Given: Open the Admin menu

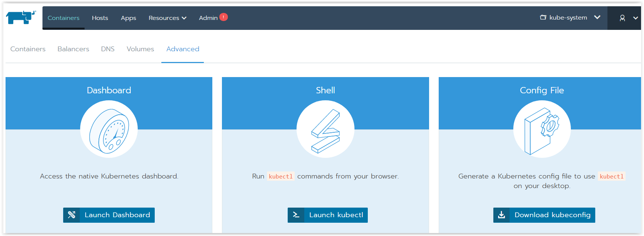Looking at the screenshot, I should (208, 18).
